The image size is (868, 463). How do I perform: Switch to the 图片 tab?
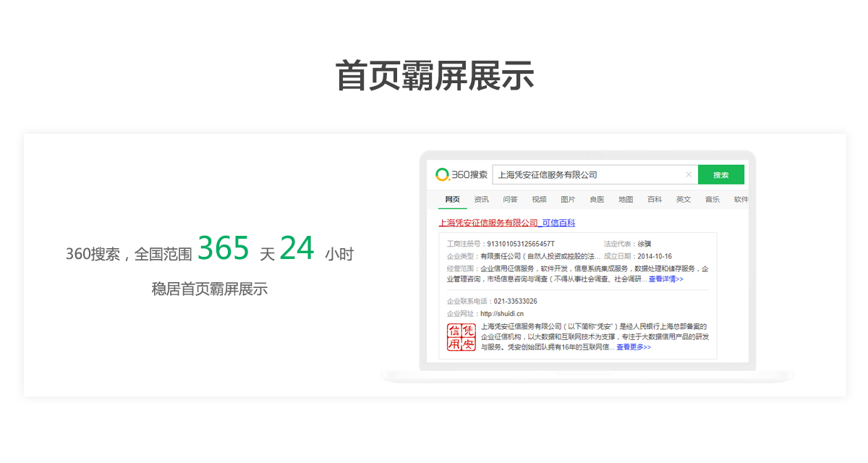click(x=568, y=200)
